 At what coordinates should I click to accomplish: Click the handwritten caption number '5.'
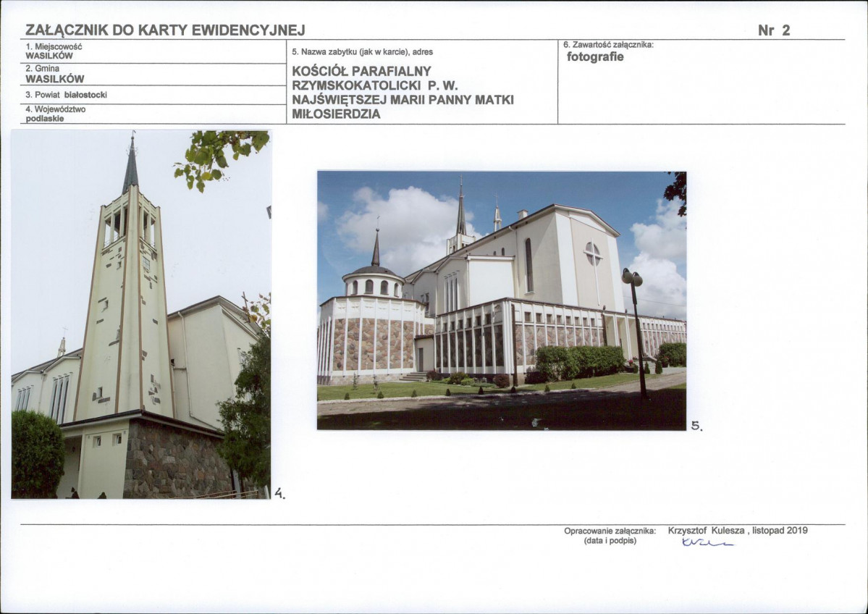696,426
